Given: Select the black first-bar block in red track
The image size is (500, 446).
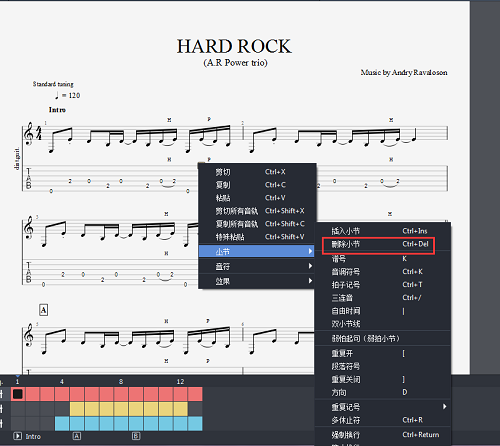Looking at the screenshot, I should [x=18, y=394].
